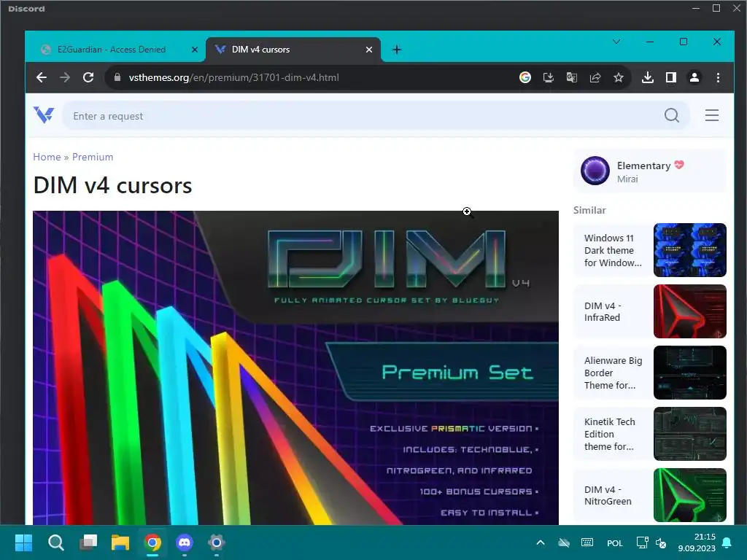The image size is (747, 560).
Task: Click the Elementary author avatar
Action: click(595, 171)
